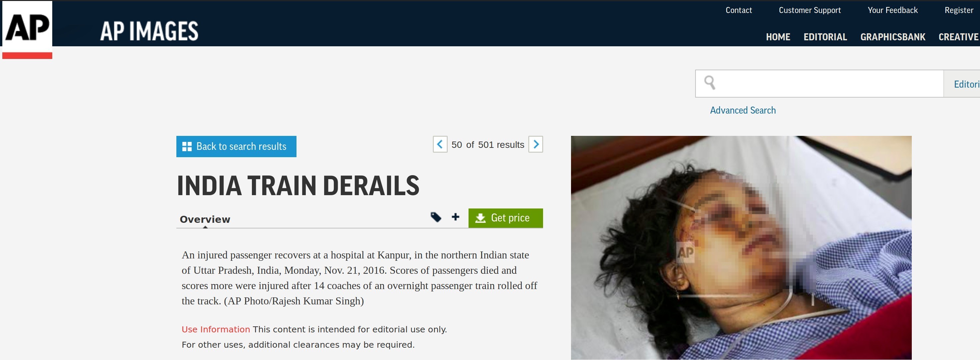Image resolution: width=980 pixels, height=360 pixels.
Task: Click the Get price button
Action: [x=505, y=218]
